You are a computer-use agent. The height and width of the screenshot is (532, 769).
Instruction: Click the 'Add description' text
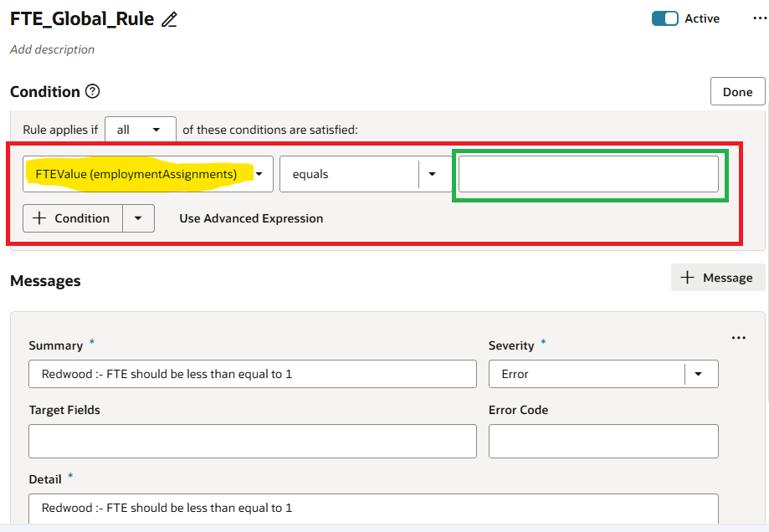pos(52,49)
